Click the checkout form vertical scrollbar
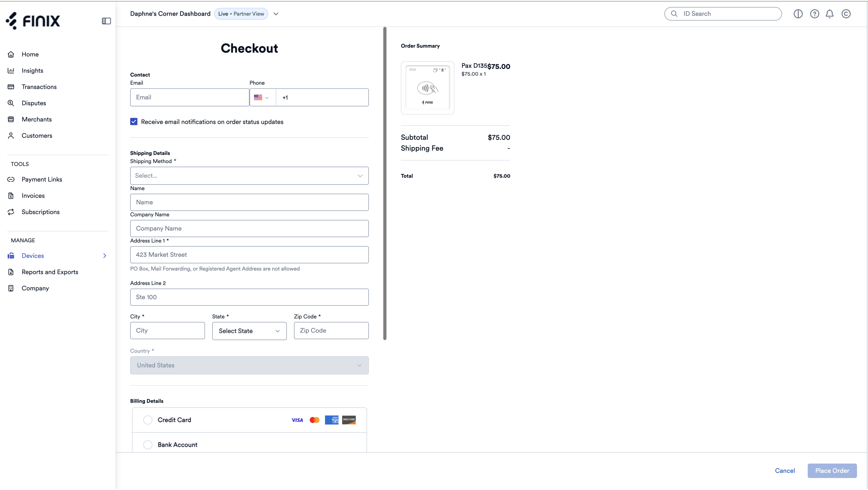 (x=385, y=183)
